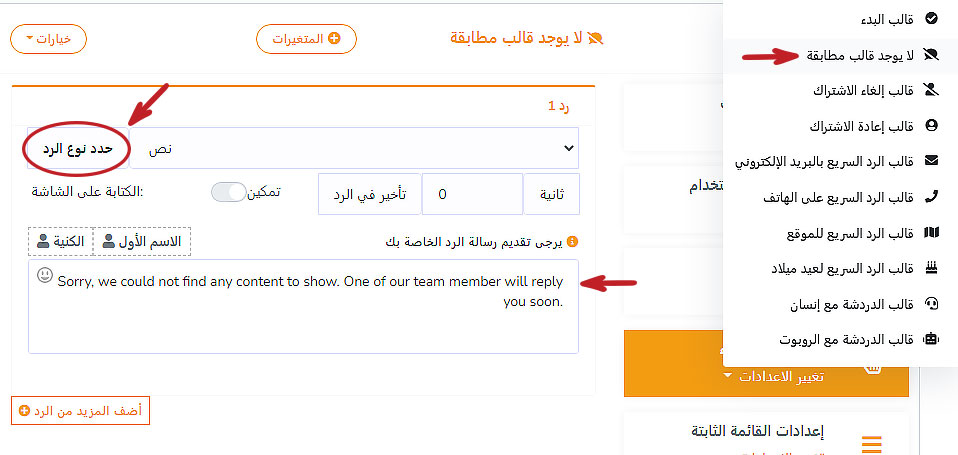This screenshot has width=958, height=455.
Task: Choose قالب إعادة الاشتراك from the menu
Action: point(860,126)
